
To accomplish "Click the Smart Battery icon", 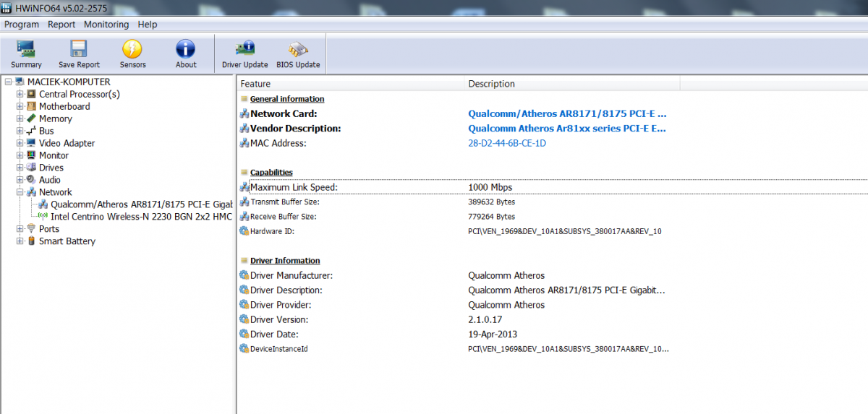I will (x=32, y=241).
